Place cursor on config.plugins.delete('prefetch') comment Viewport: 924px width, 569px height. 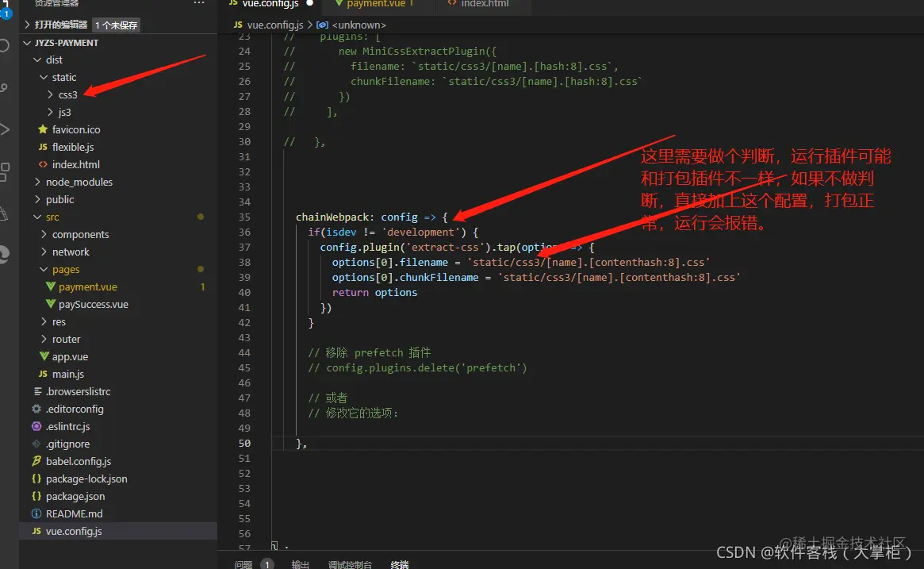(417, 368)
